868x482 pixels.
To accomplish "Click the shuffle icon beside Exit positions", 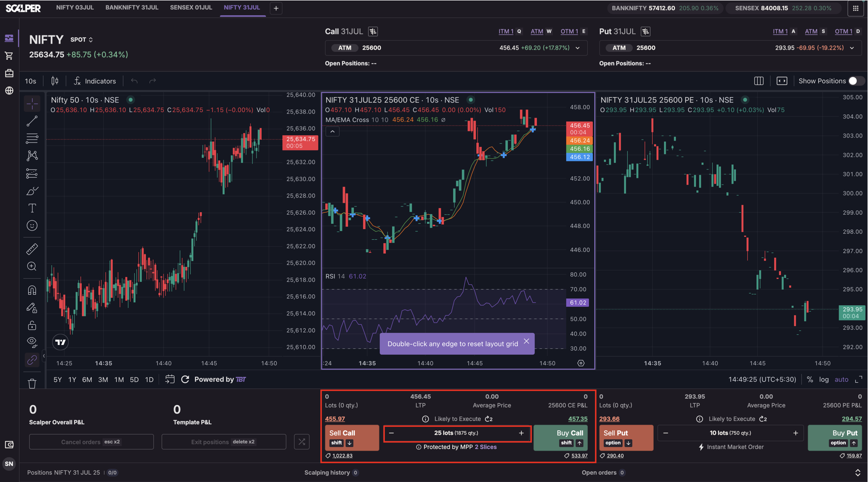I will coord(302,442).
